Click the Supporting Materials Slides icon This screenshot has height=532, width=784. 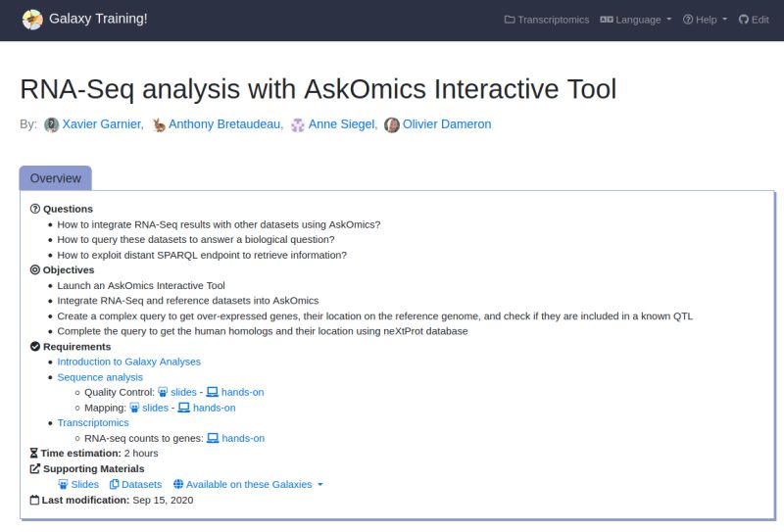click(x=63, y=484)
